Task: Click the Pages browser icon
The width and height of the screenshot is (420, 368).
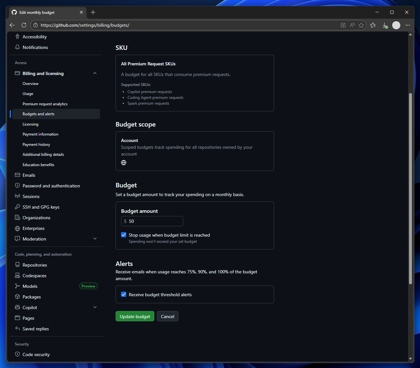Action: pyautogui.click(x=17, y=318)
